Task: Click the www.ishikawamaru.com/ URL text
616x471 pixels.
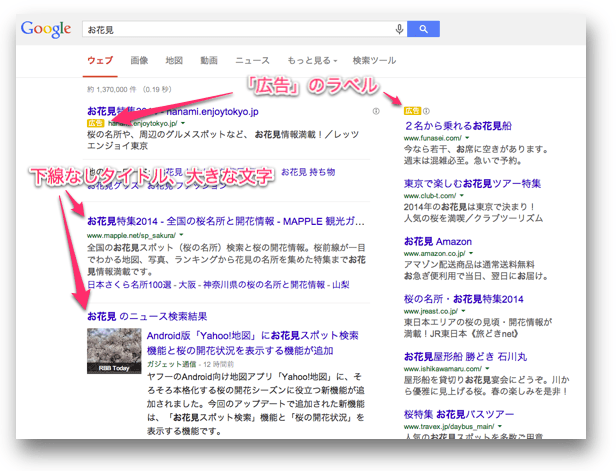Action: coord(443,369)
